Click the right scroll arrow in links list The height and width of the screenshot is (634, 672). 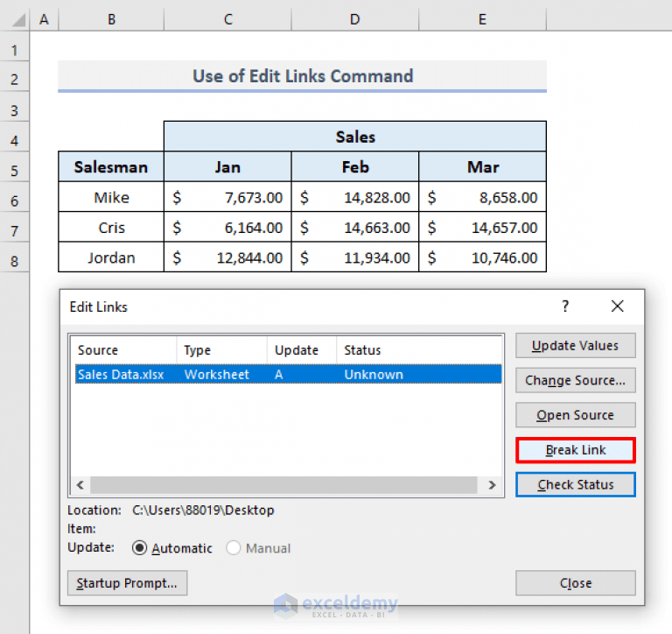tap(492, 485)
